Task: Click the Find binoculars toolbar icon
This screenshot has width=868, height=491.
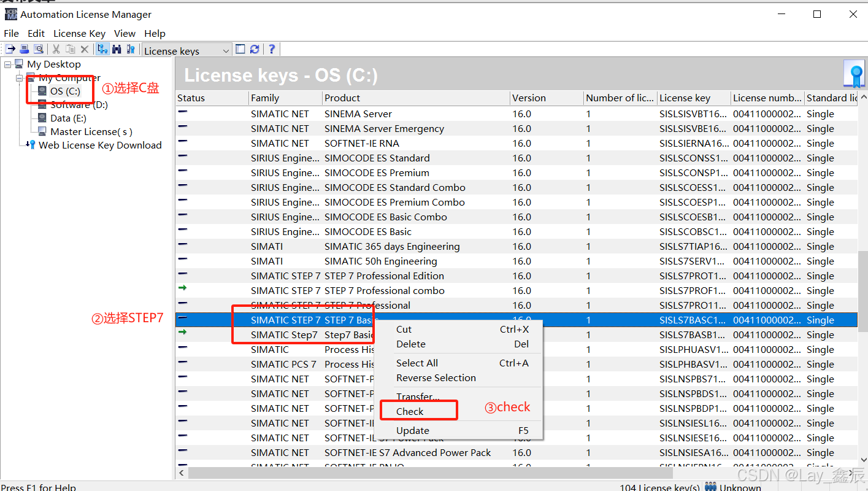Action: click(x=117, y=49)
